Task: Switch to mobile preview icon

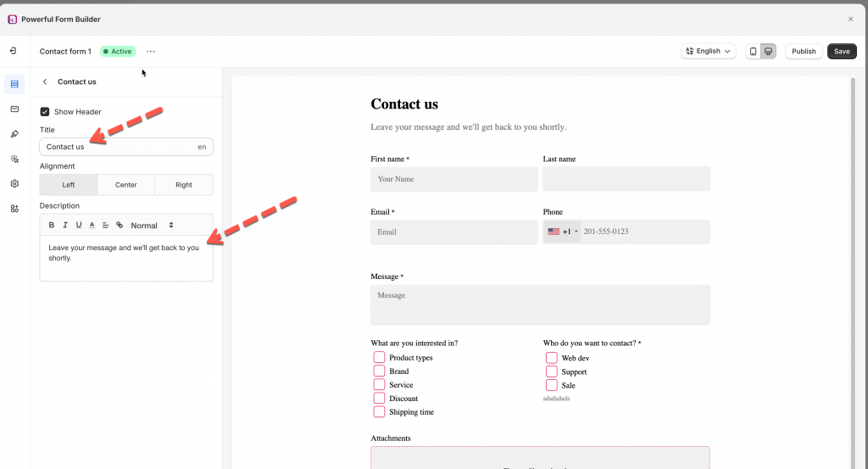Action: (x=753, y=52)
